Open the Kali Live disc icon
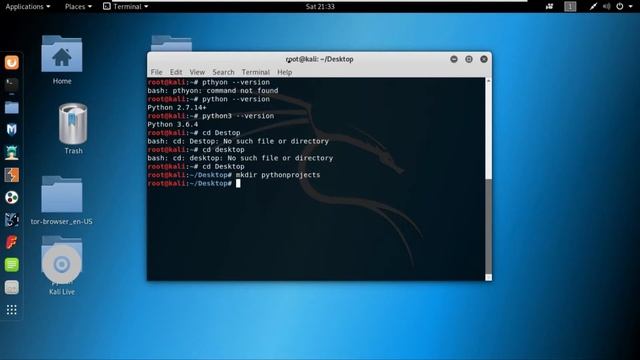 pos(62,265)
